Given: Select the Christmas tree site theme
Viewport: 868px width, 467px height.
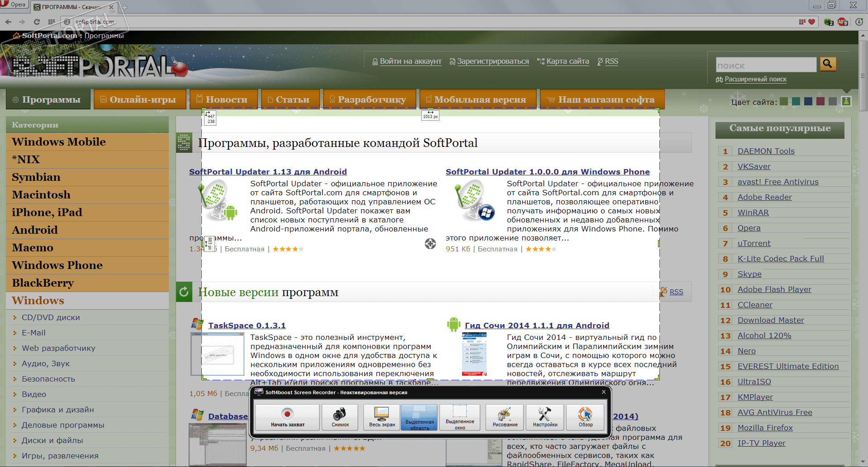Looking at the screenshot, I should [846, 102].
